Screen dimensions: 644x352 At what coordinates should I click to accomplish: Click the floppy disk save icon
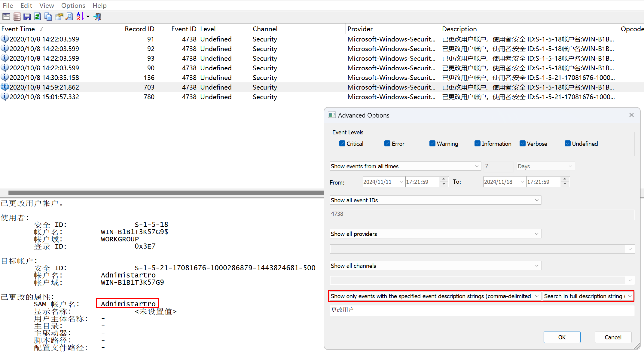[x=27, y=17]
